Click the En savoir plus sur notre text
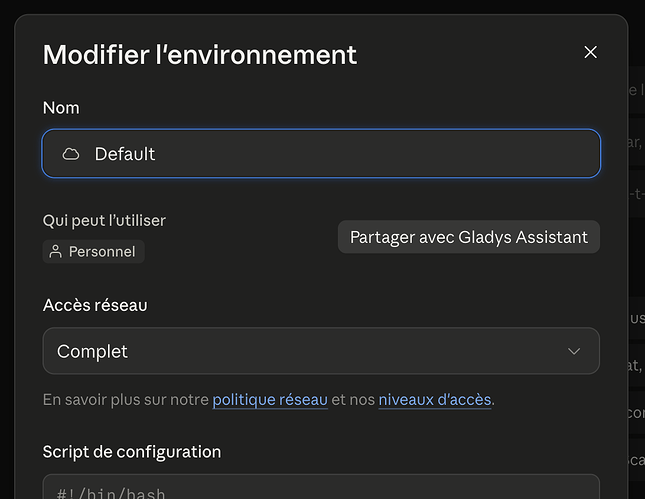This screenshot has height=499, width=645. click(126, 400)
